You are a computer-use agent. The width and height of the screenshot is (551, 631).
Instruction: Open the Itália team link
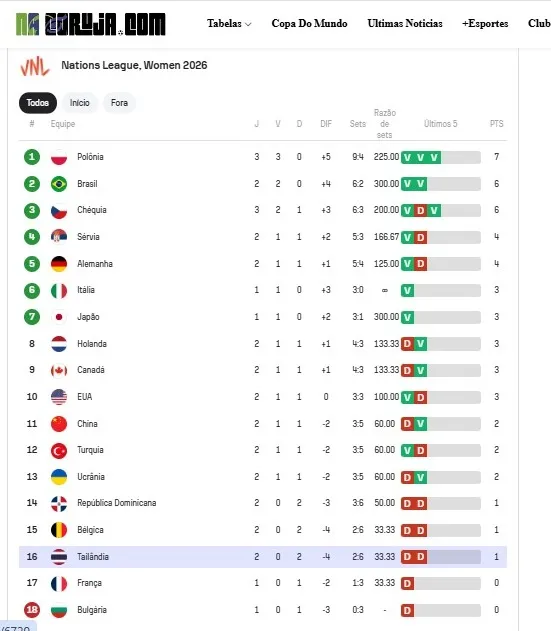click(x=86, y=290)
